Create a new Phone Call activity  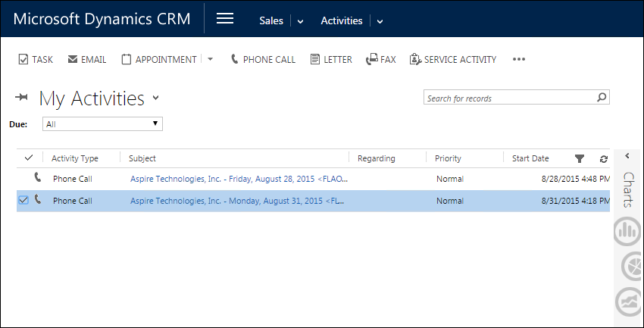(262, 59)
